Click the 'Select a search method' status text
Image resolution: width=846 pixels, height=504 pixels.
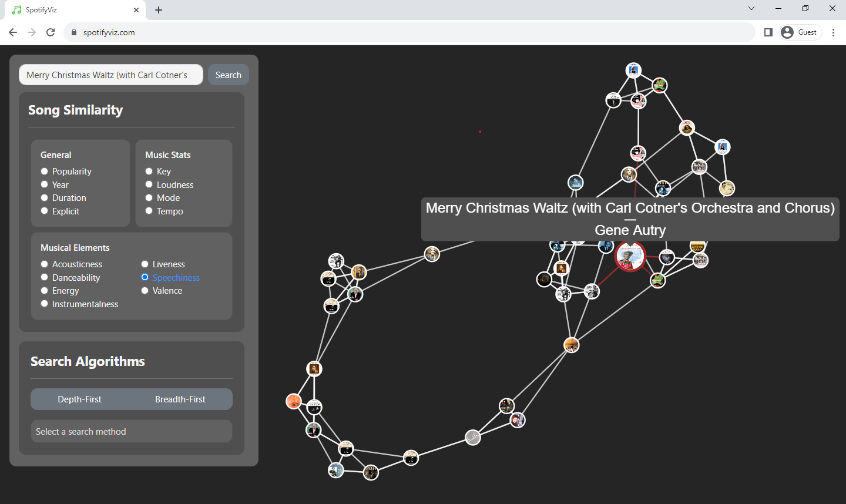click(81, 432)
